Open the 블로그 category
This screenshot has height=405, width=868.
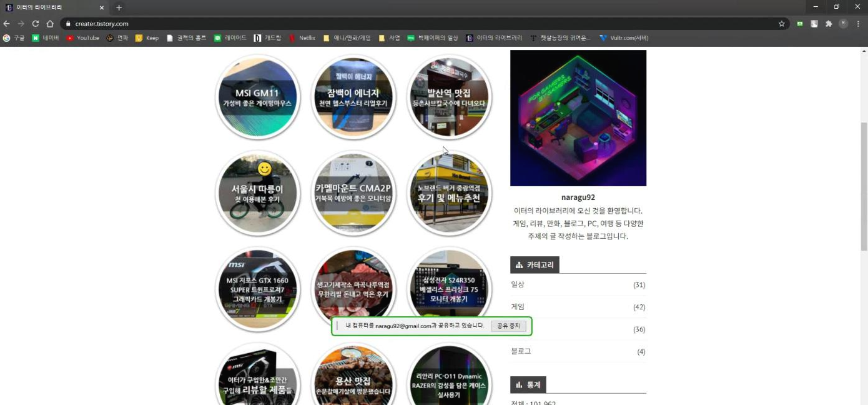(x=521, y=351)
